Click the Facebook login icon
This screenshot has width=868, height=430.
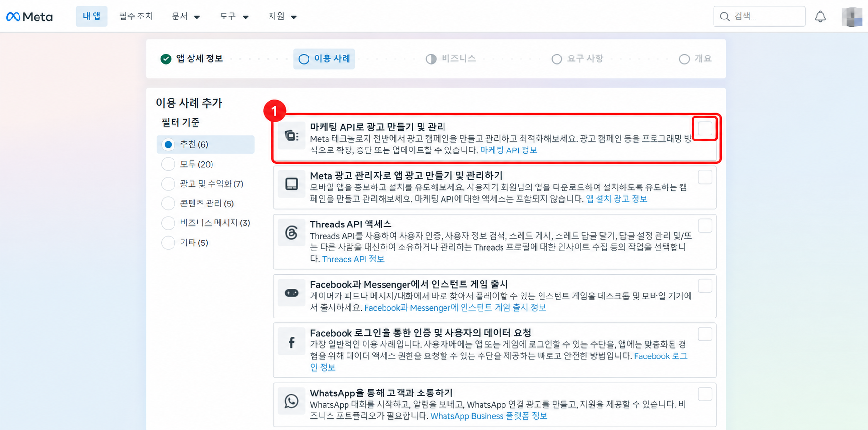click(x=291, y=342)
